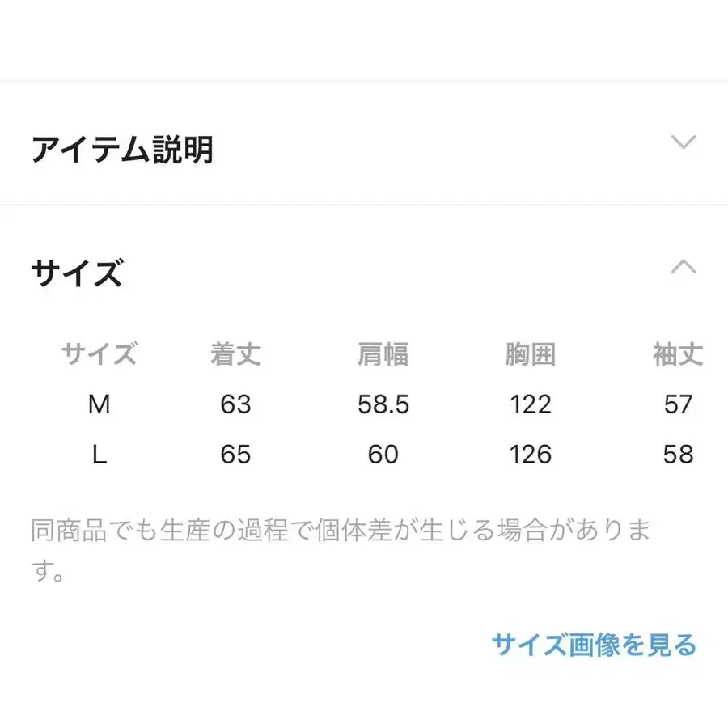Click the サイズ column header
This screenshot has height=728, width=728.
click(99, 353)
